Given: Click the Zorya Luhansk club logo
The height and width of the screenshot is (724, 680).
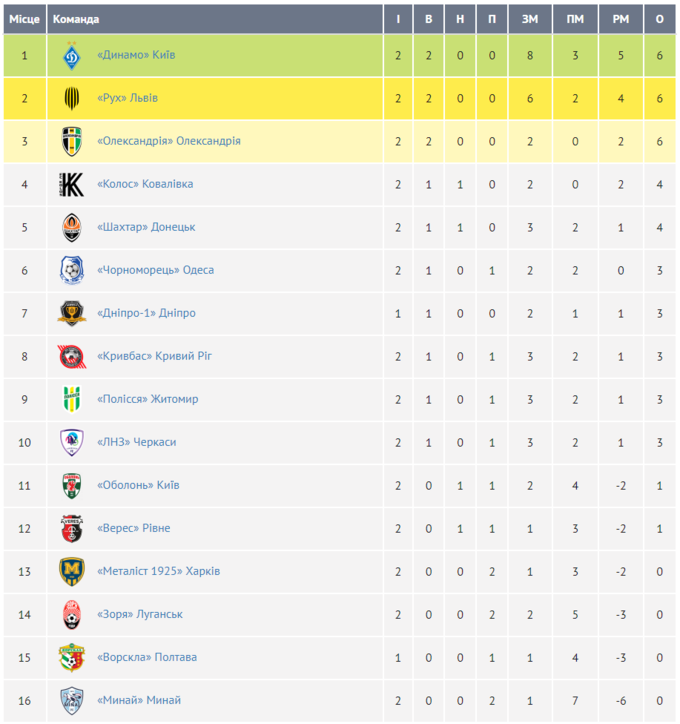Looking at the screenshot, I should click(x=72, y=615).
